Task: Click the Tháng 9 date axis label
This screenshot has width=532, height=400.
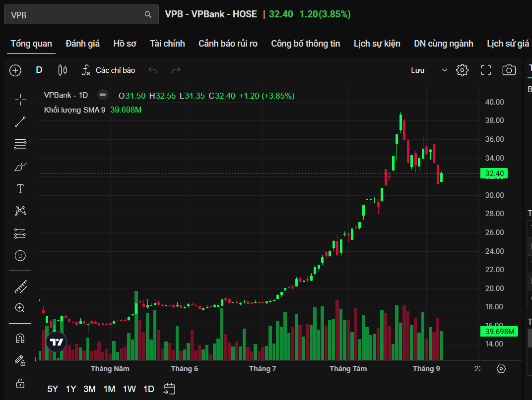Action: 426,369
